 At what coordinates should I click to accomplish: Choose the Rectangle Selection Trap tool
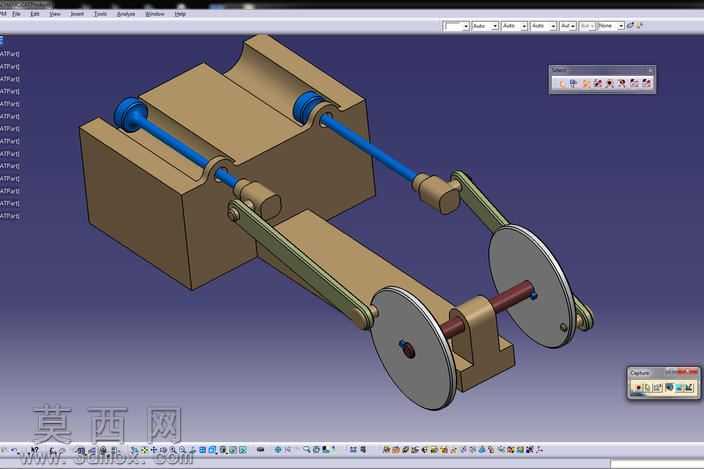tap(585, 83)
